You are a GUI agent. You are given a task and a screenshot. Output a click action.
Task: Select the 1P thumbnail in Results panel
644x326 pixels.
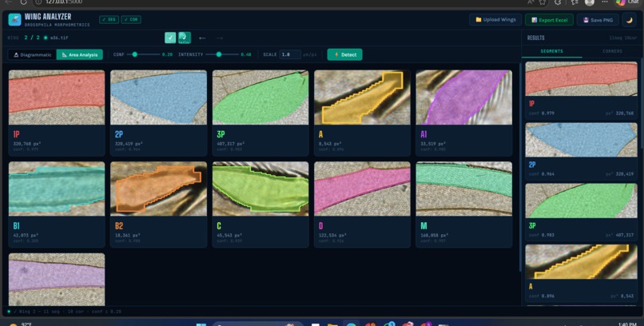pos(582,79)
